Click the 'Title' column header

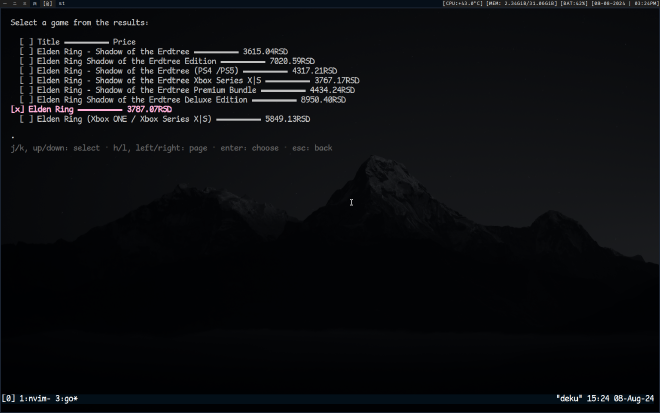48,42
